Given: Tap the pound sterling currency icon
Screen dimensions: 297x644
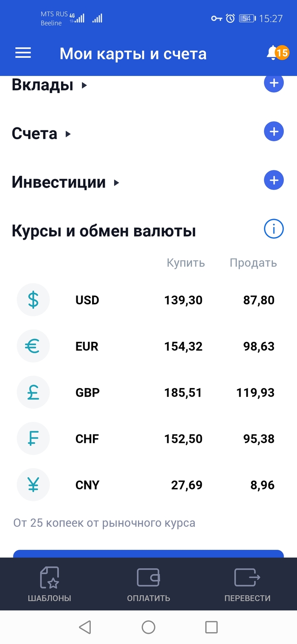Looking at the screenshot, I should [33, 393].
